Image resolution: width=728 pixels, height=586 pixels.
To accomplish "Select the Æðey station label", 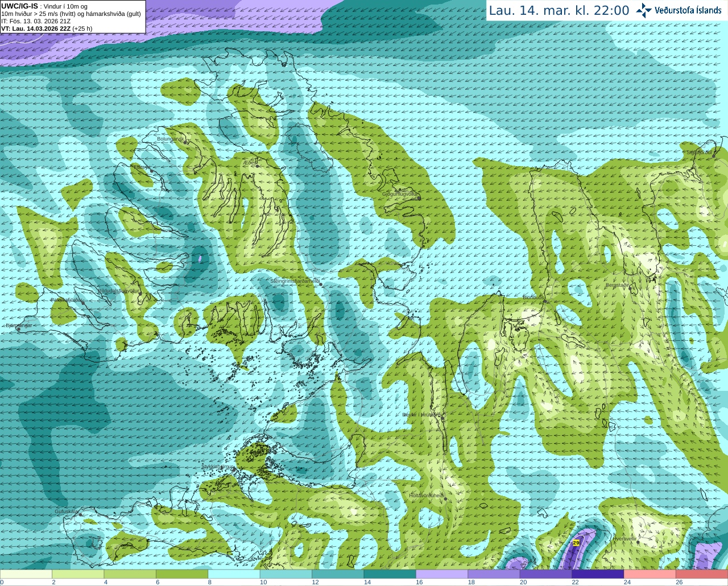I will click(250, 163).
